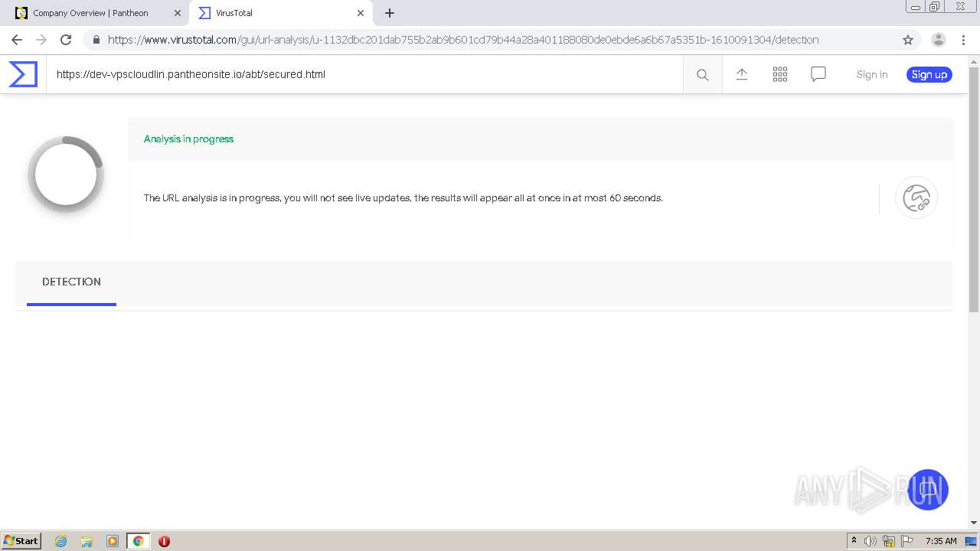This screenshot has width=980, height=551.
Task: Click the network tray icon
Action: [x=889, y=541]
